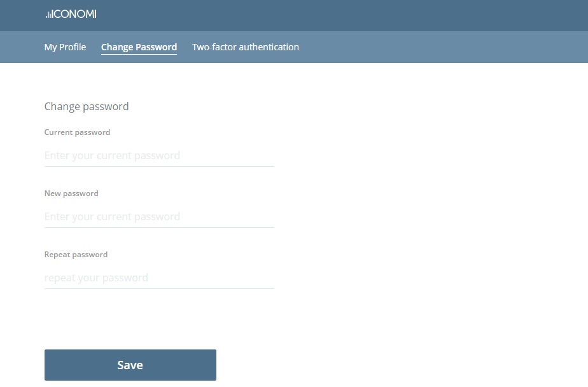Click the 'Repeat password' field label
The image size is (588, 387).
tap(76, 255)
